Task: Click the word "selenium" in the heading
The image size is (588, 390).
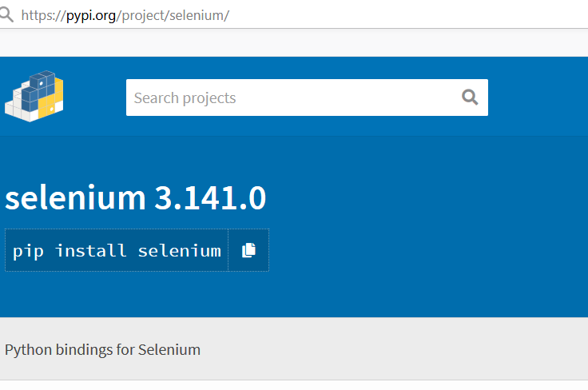Action: [74, 197]
